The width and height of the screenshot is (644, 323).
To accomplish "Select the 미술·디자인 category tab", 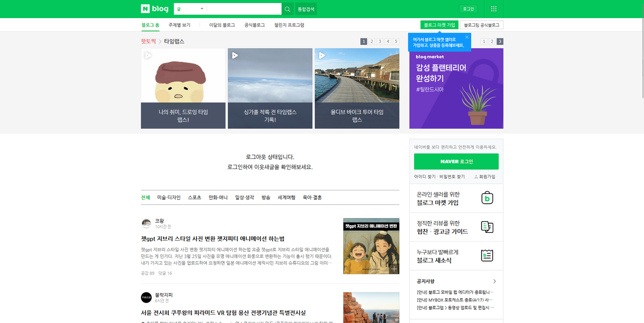I will (x=169, y=197).
